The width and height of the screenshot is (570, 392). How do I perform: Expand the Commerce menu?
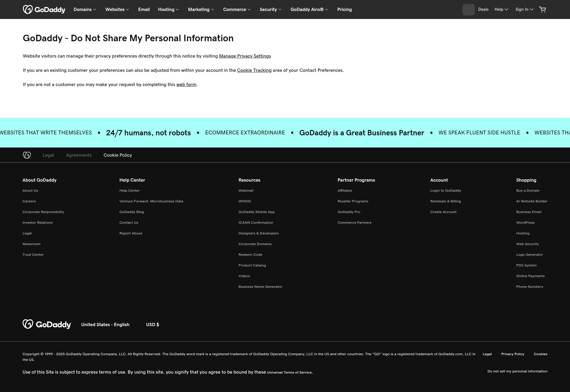pos(237,9)
